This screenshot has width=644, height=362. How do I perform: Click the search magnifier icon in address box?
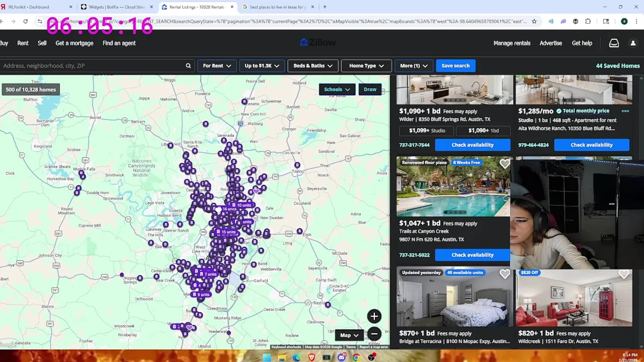pyautogui.click(x=188, y=65)
